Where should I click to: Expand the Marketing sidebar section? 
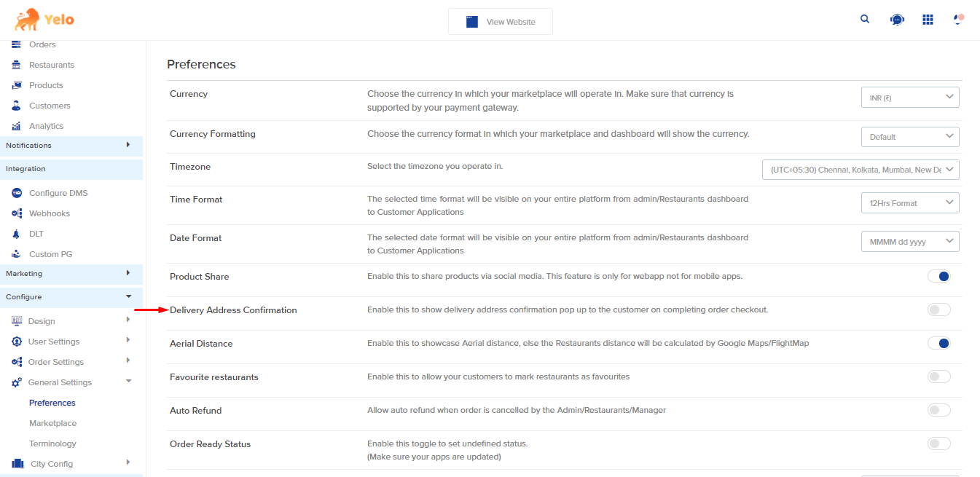71,274
